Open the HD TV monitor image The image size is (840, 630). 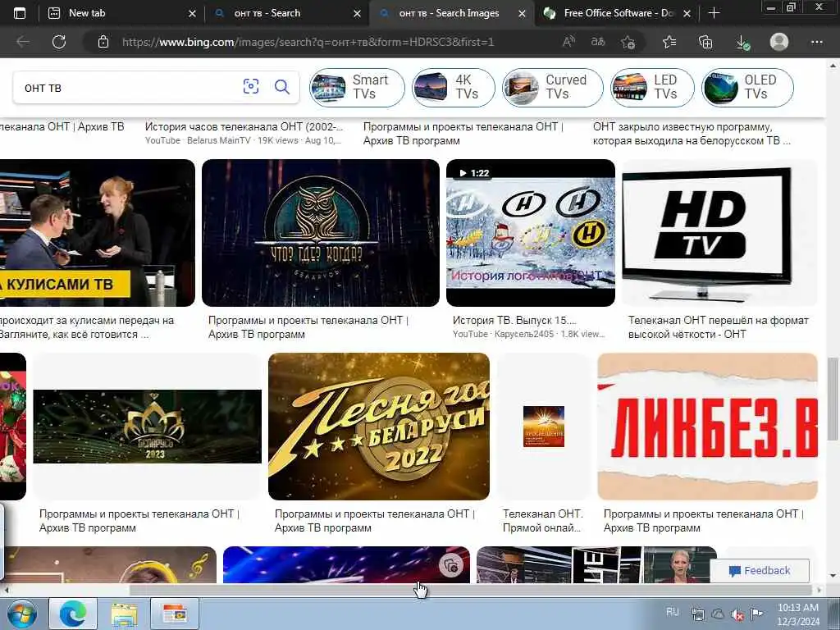pyautogui.click(x=719, y=233)
